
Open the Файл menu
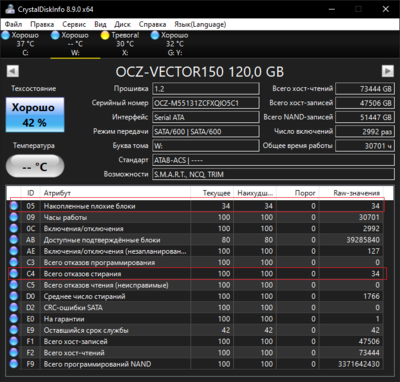14,24
